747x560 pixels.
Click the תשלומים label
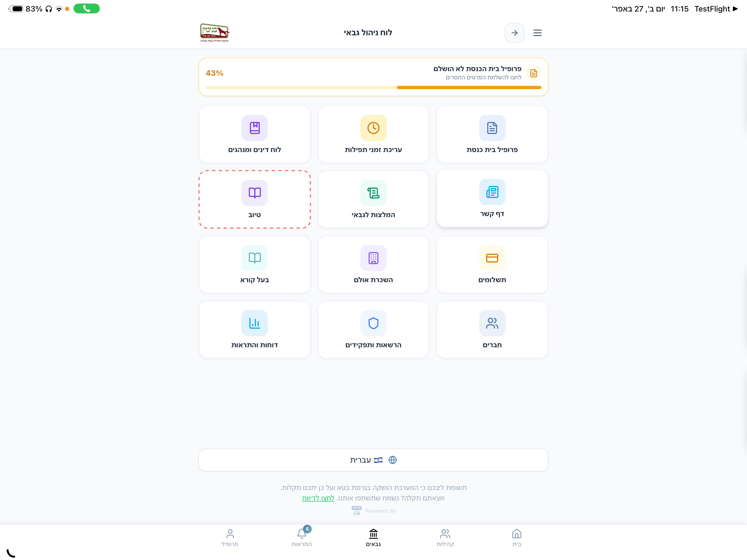[492, 280]
